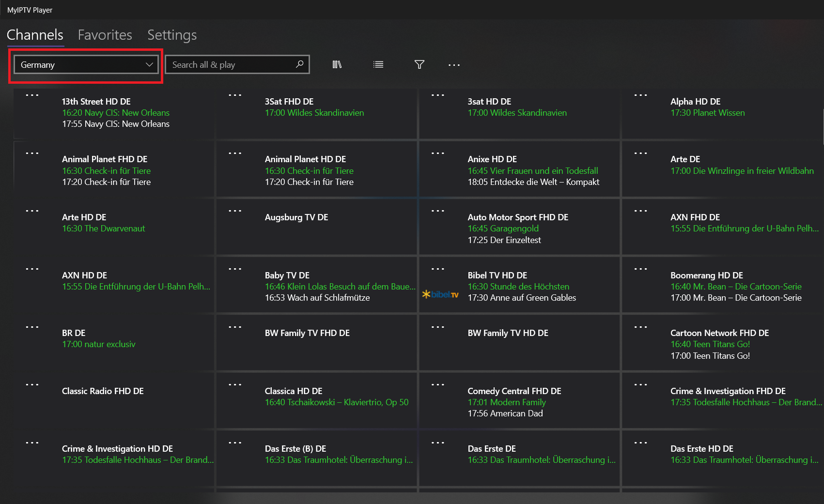Viewport: 824px width, 504px height.
Task: Select 17:30 Planet Wissen program
Action: point(708,113)
